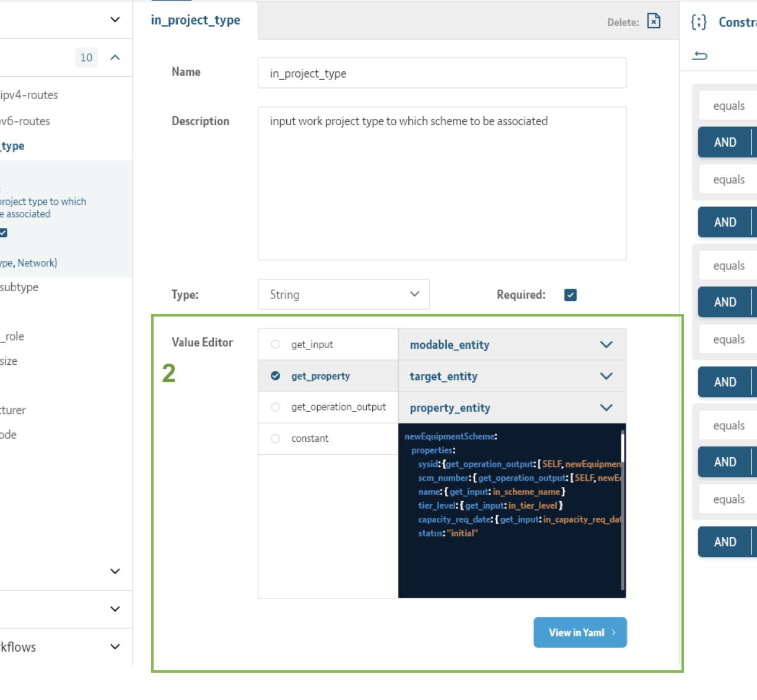Switch to the in_project_type tab
Image resolution: width=757 pixels, height=700 pixels.
[196, 20]
